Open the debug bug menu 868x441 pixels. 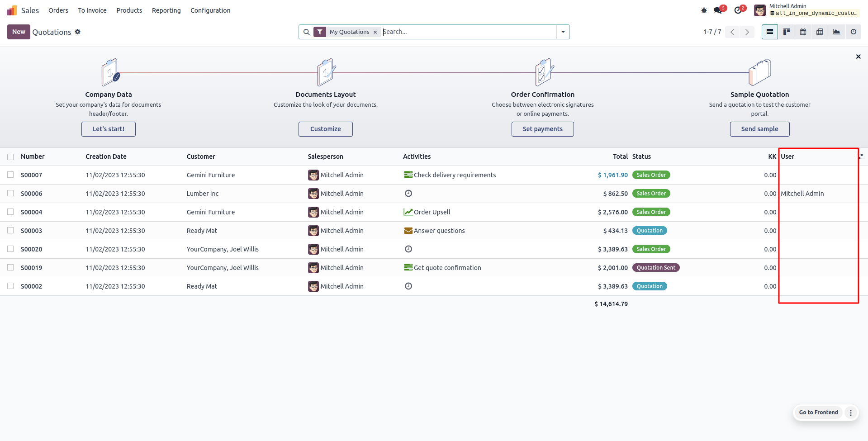pyautogui.click(x=704, y=10)
